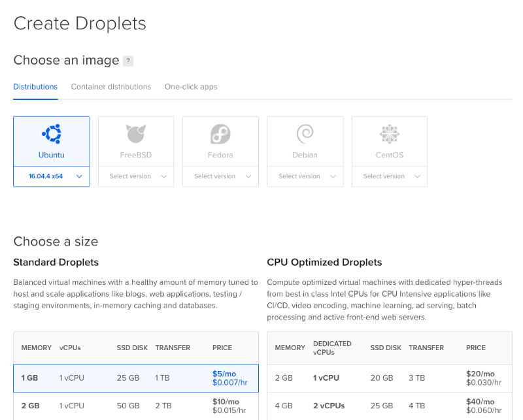Click the CentOS label text
The height and width of the screenshot is (420, 523).
pyautogui.click(x=390, y=155)
